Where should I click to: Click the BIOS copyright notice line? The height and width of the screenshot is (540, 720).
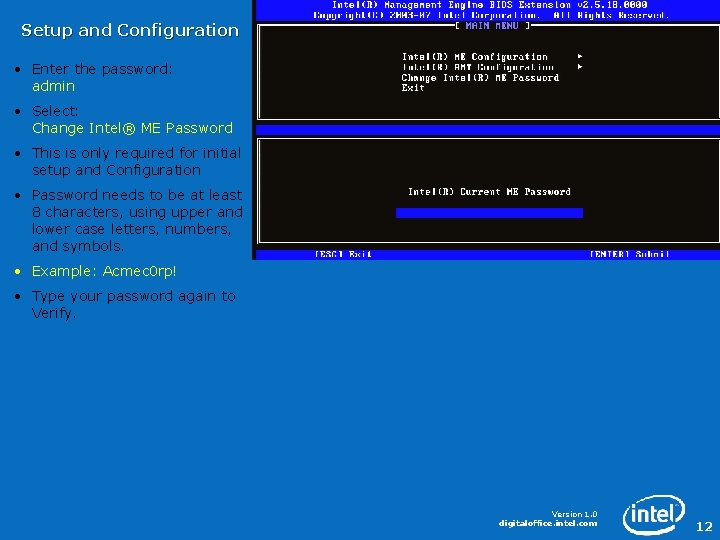pos(489,16)
